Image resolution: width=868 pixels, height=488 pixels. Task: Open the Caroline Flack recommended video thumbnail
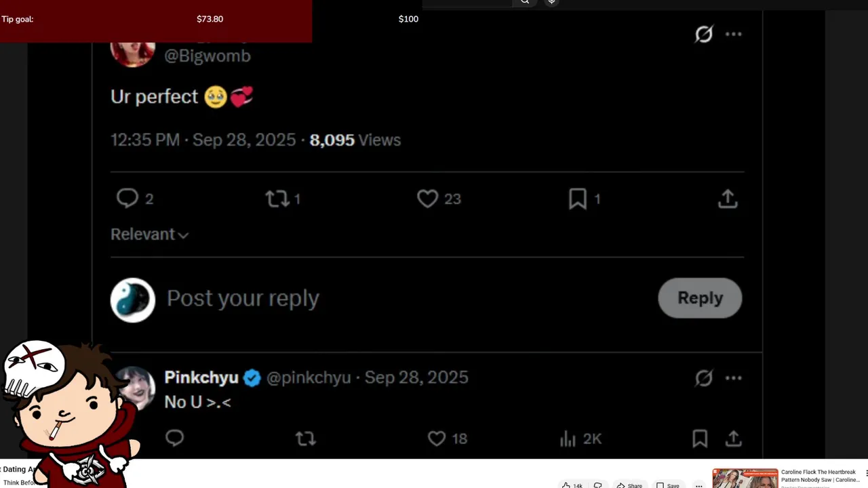[x=745, y=479]
